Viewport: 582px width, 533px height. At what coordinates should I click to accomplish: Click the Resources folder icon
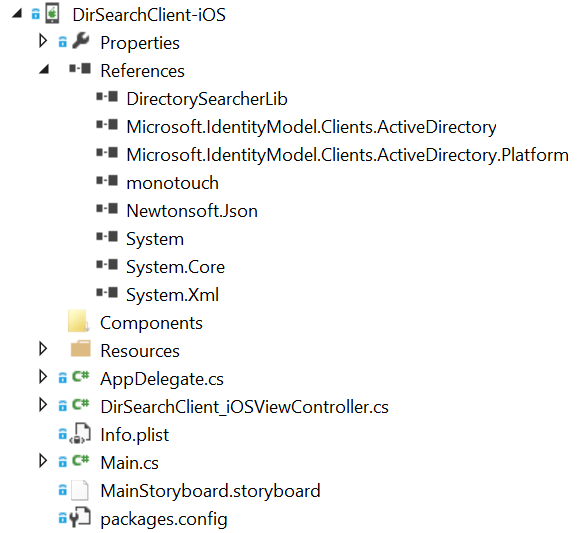[x=81, y=349]
